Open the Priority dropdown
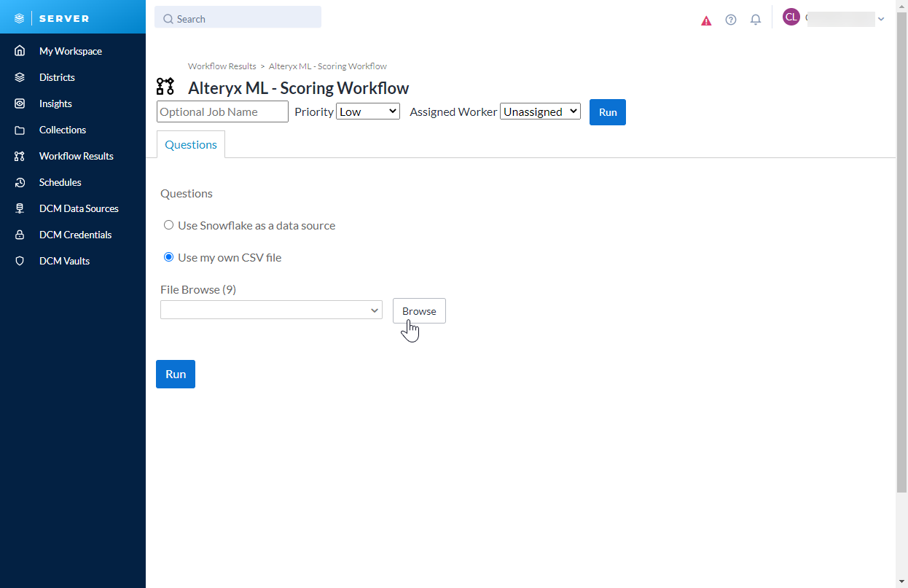 (367, 111)
